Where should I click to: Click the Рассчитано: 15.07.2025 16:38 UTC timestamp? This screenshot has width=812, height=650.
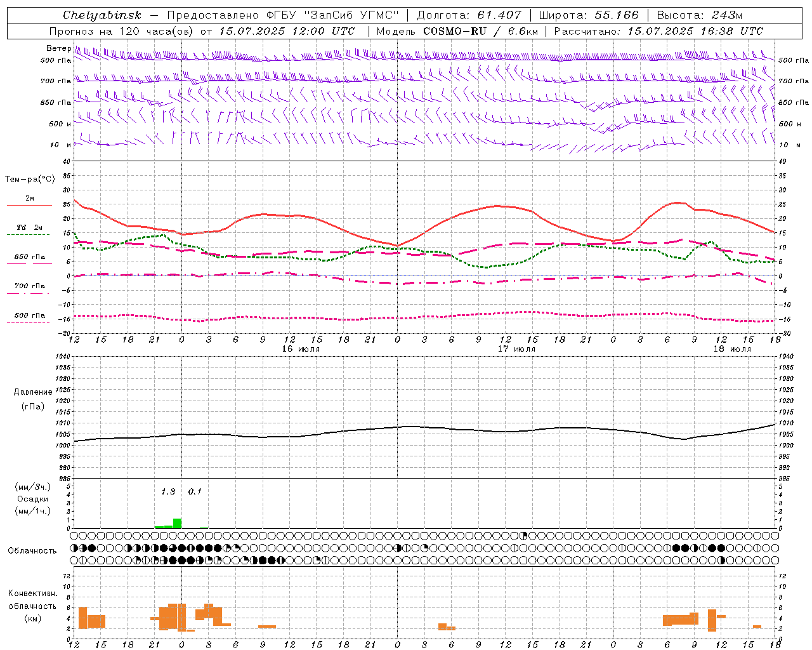pyautogui.click(x=658, y=31)
